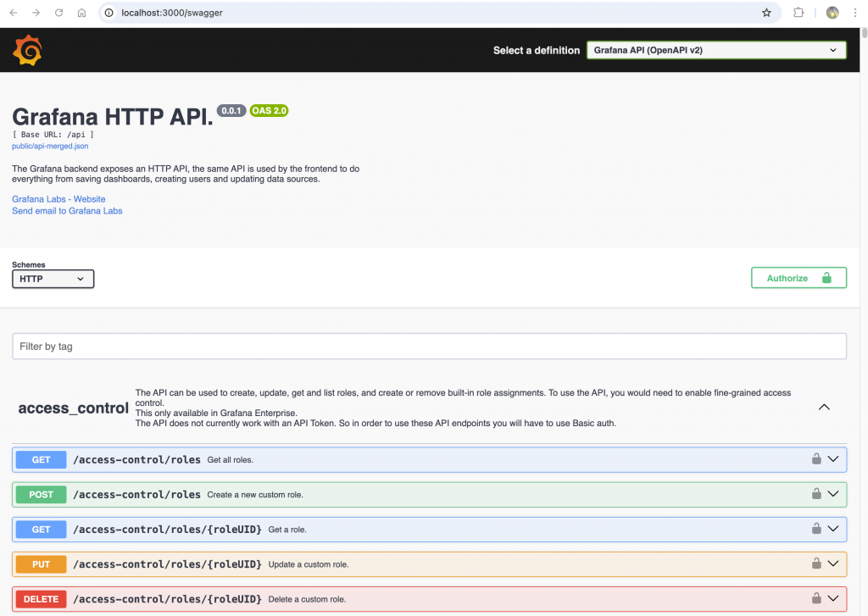The width and height of the screenshot is (868, 616).
Task: Click the orange PUT method badge
Action: pos(41,564)
